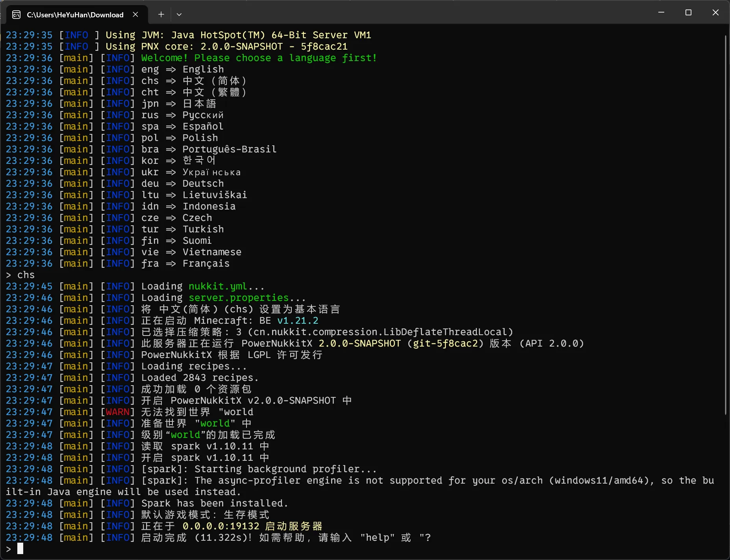Click the green Welcome language prompt text
730x560 pixels.
(x=259, y=58)
